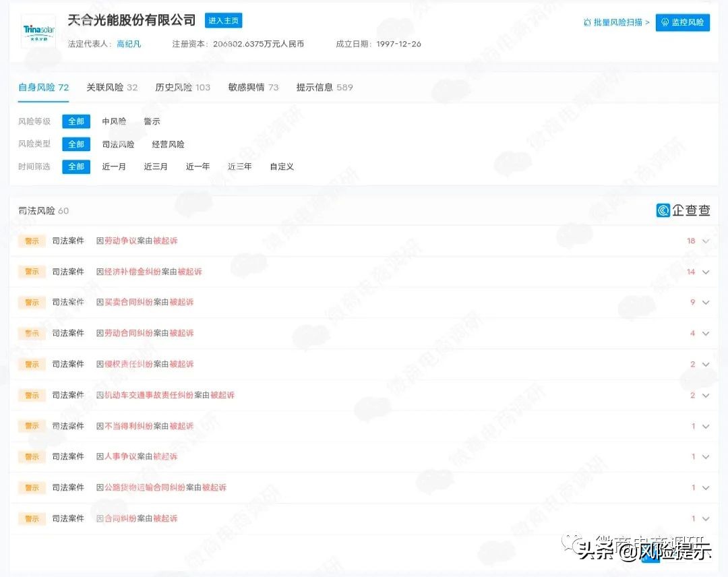Viewport: 728px width, 577px height.
Task: Select 近一年 time range filter
Action: (x=197, y=166)
